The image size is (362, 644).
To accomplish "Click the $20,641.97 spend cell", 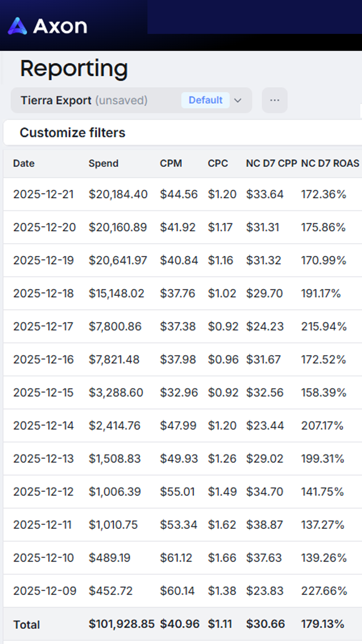I will coord(118,260).
